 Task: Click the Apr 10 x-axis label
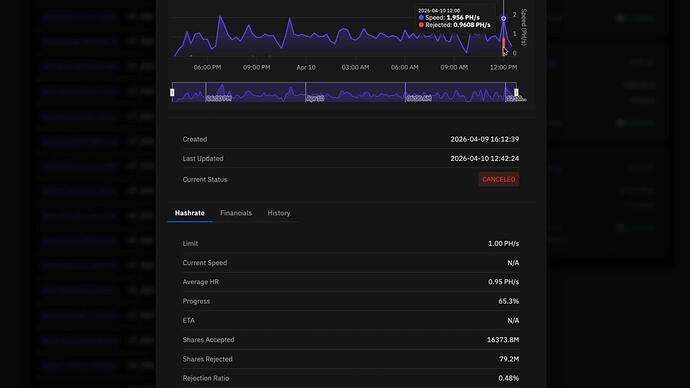pos(306,67)
